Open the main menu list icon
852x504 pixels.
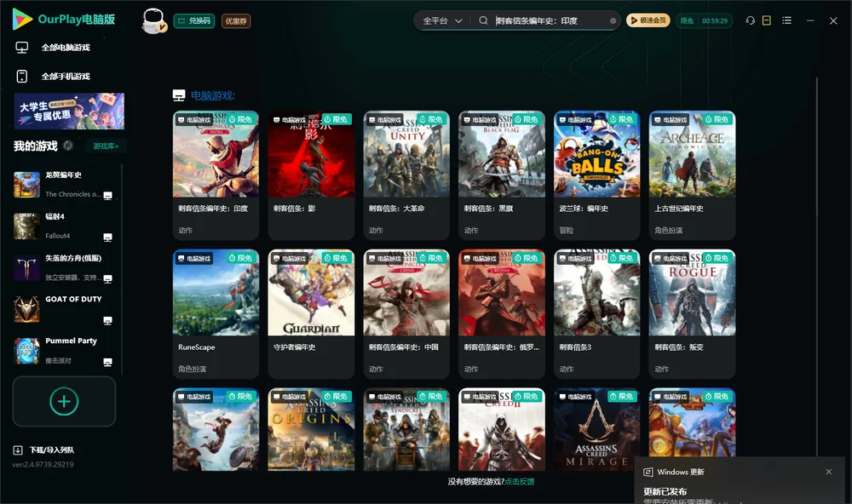(786, 20)
